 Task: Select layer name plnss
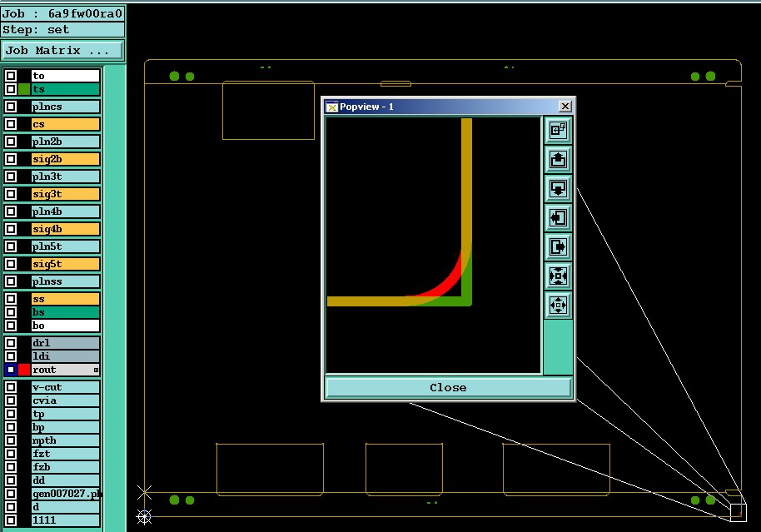coord(66,281)
